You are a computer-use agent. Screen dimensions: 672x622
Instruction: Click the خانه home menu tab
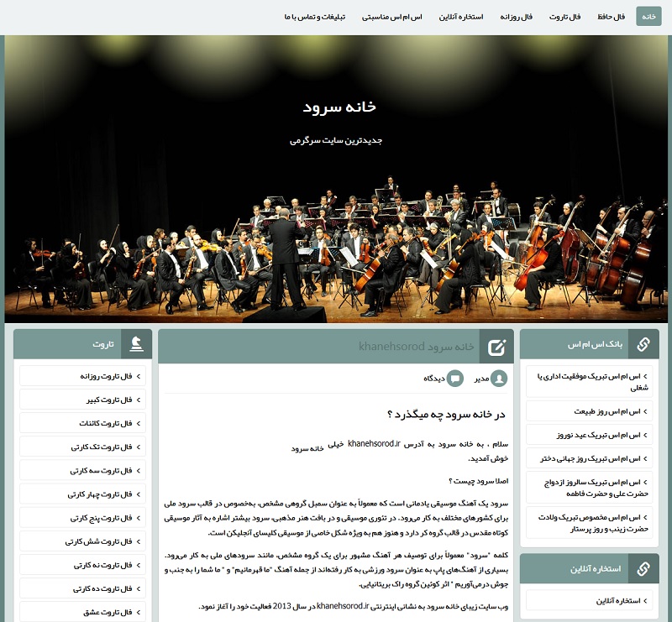tap(648, 17)
